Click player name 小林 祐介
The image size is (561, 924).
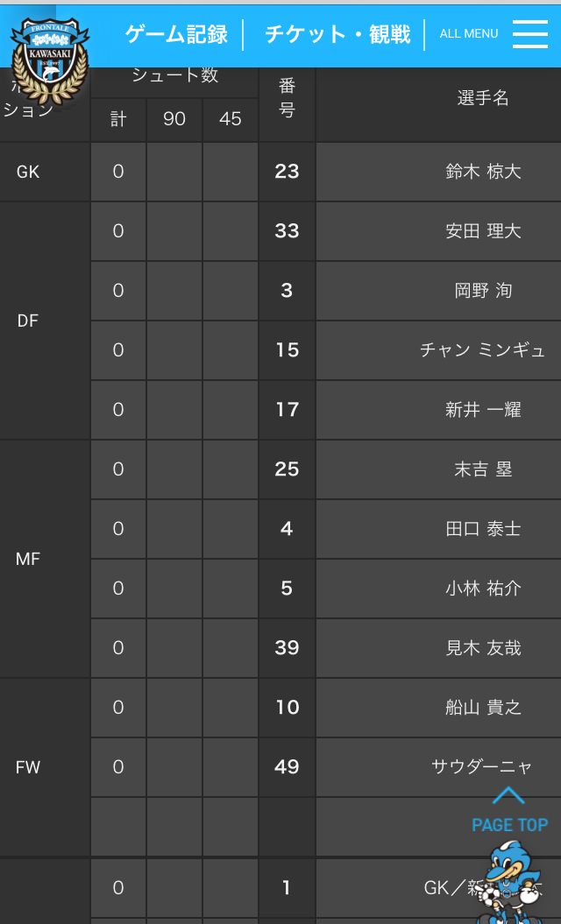(x=483, y=589)
